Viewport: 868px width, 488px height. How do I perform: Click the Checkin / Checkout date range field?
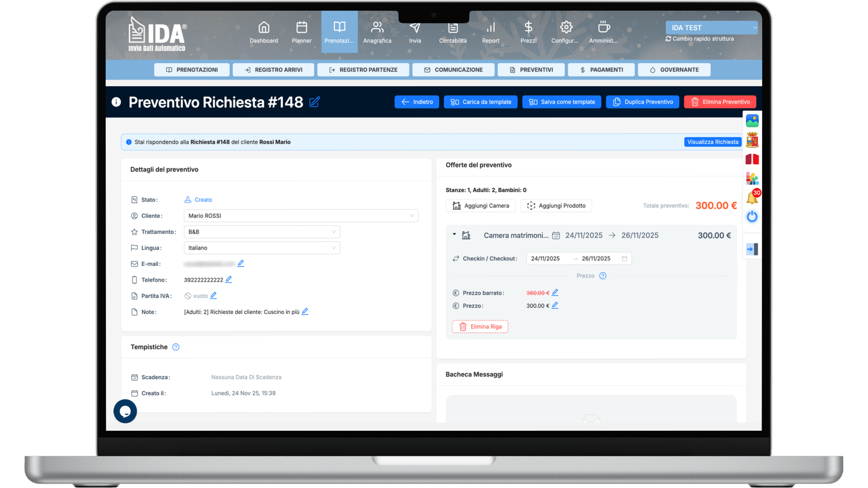click(x=578, y=259)
